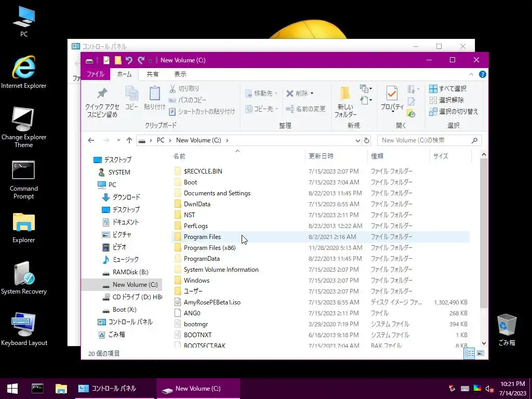
Task: Open the address bar history dropdown
Action: (357, 141)
